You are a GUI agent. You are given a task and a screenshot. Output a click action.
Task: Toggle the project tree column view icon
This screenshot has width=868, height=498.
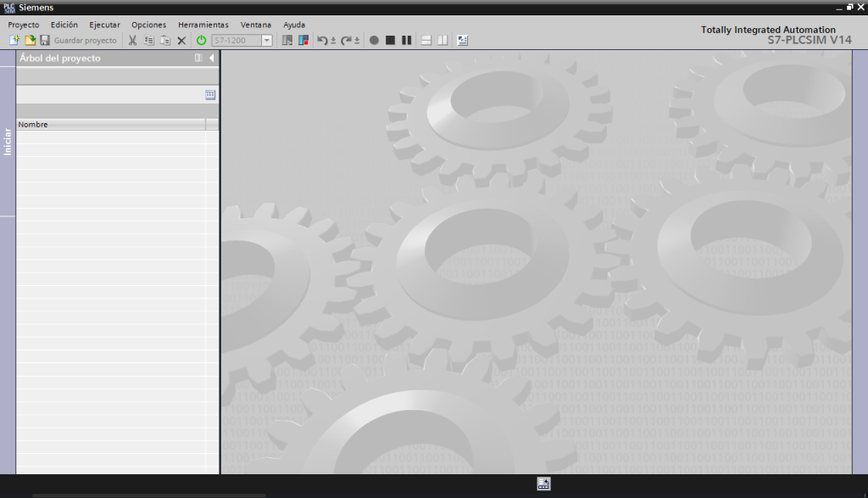tap(210, 95)
